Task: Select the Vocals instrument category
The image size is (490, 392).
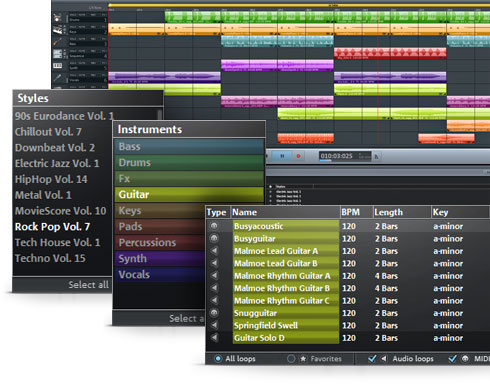Action: pyautogui.click(x=160, y=275)
